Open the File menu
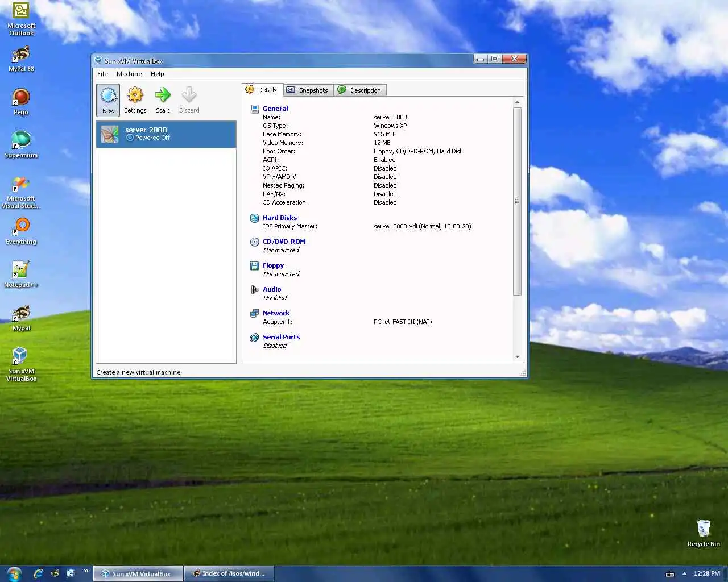Viewport: 728px width, 582px height. 102,74
